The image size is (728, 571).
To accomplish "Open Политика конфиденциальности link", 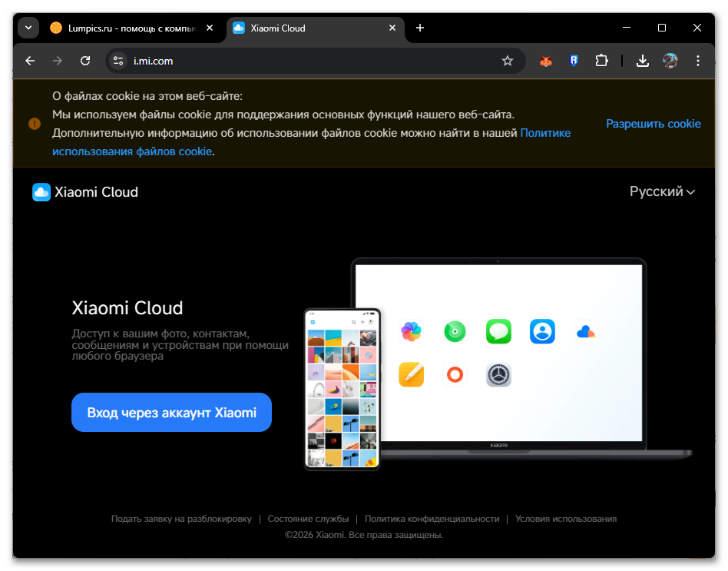I will point(432,519).
